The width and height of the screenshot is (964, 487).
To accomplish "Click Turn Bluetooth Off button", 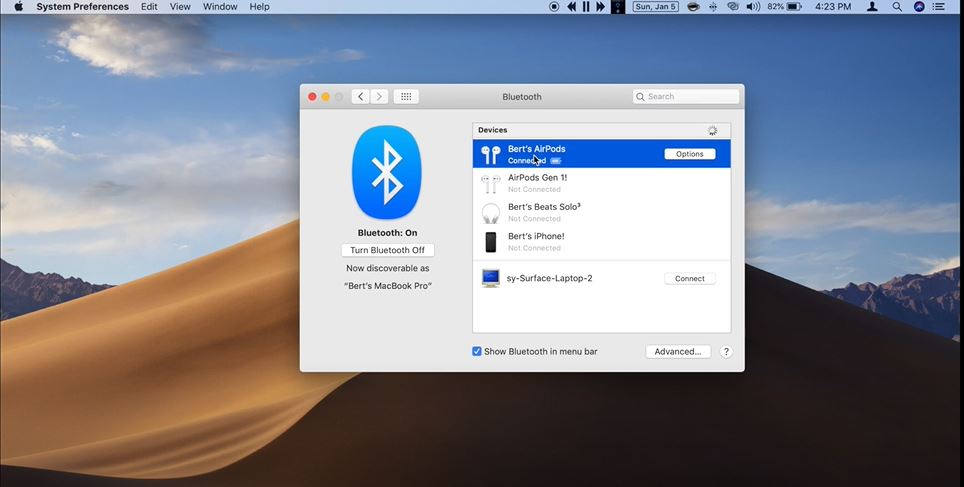I will pyautogui.click(x=387, y=250).
